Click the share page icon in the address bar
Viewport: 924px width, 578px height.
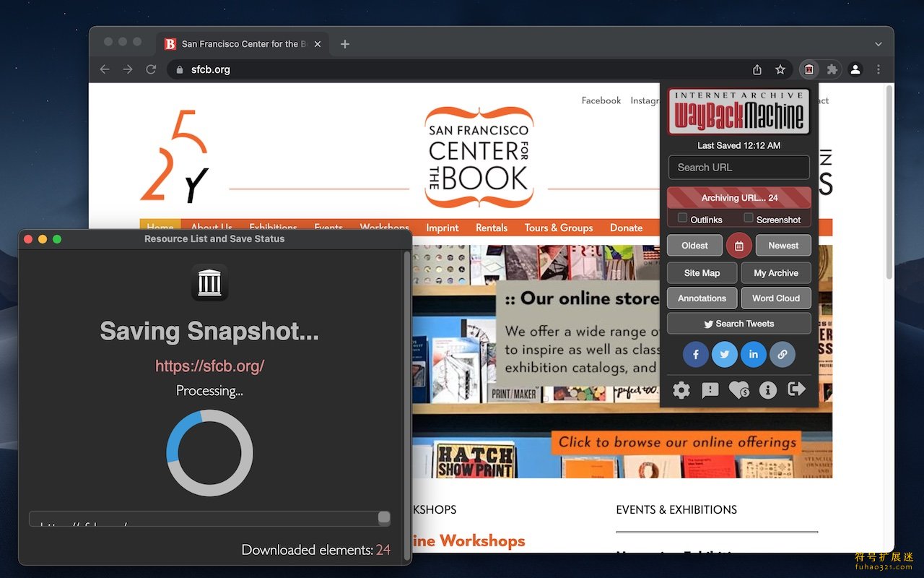coord(757,69)
